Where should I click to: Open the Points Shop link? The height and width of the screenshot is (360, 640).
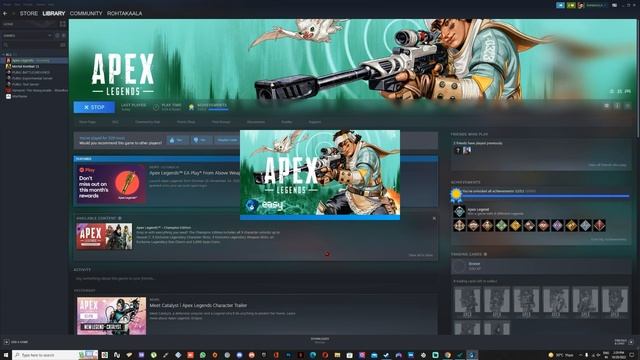click(x=186, y=122)
